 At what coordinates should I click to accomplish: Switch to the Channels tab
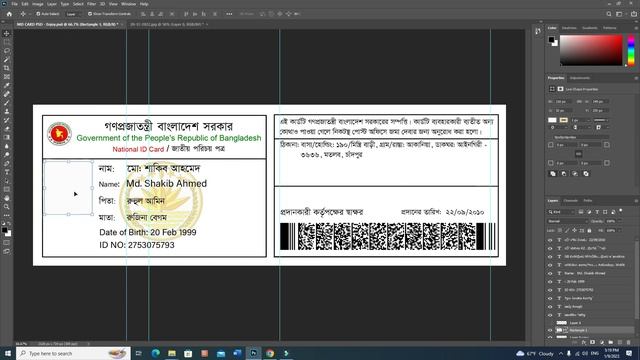[x=571, y=201]
